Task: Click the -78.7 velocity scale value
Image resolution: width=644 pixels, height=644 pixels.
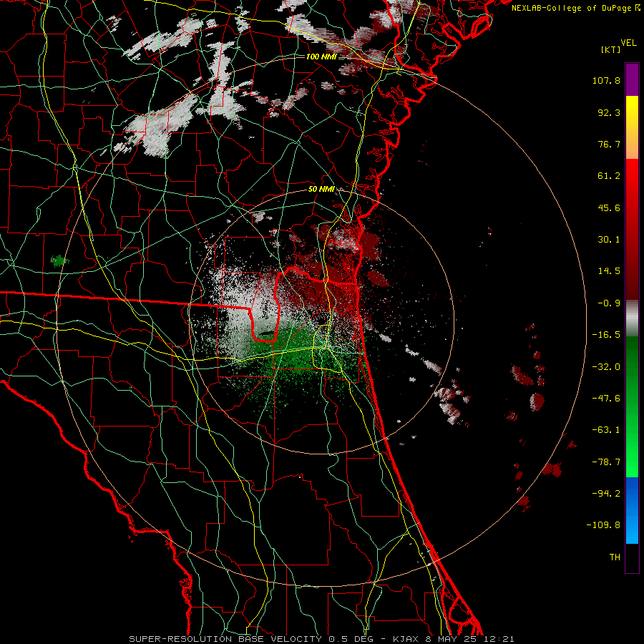Action: (x=606, y=462)
